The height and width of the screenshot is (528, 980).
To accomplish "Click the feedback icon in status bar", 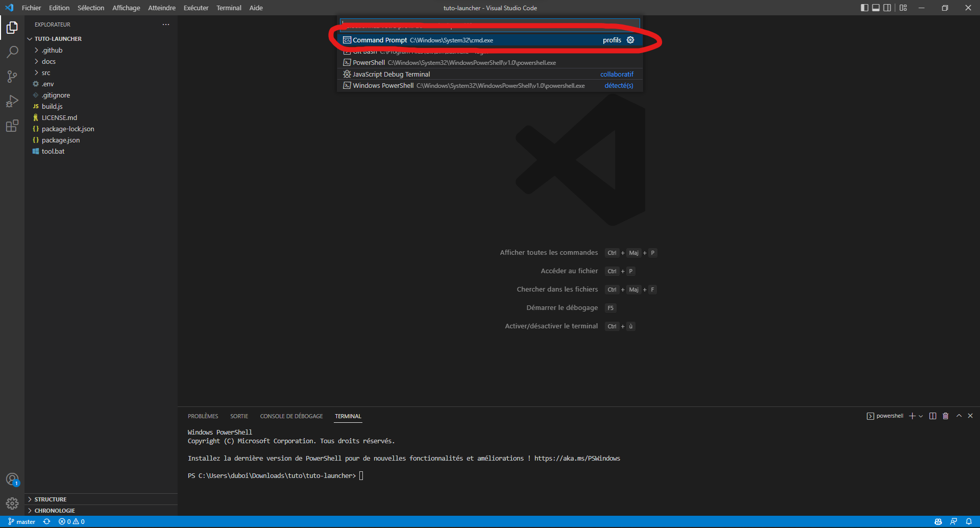I will (953, 521).
